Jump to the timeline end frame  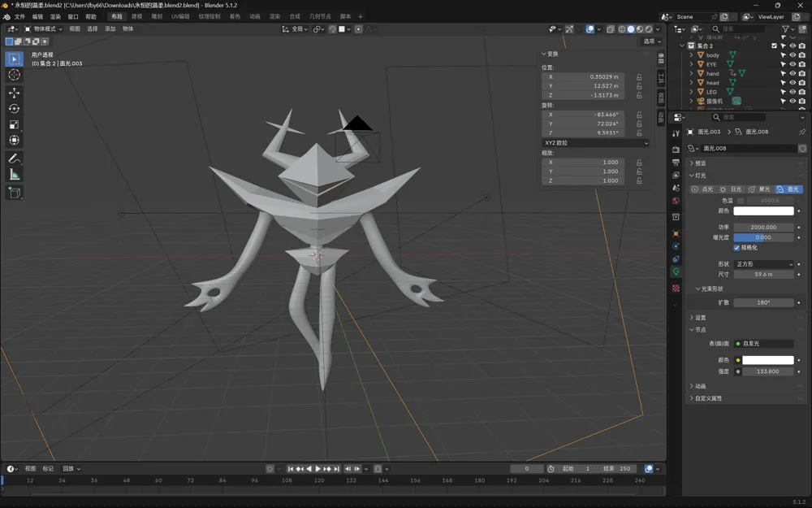point(337,469)
